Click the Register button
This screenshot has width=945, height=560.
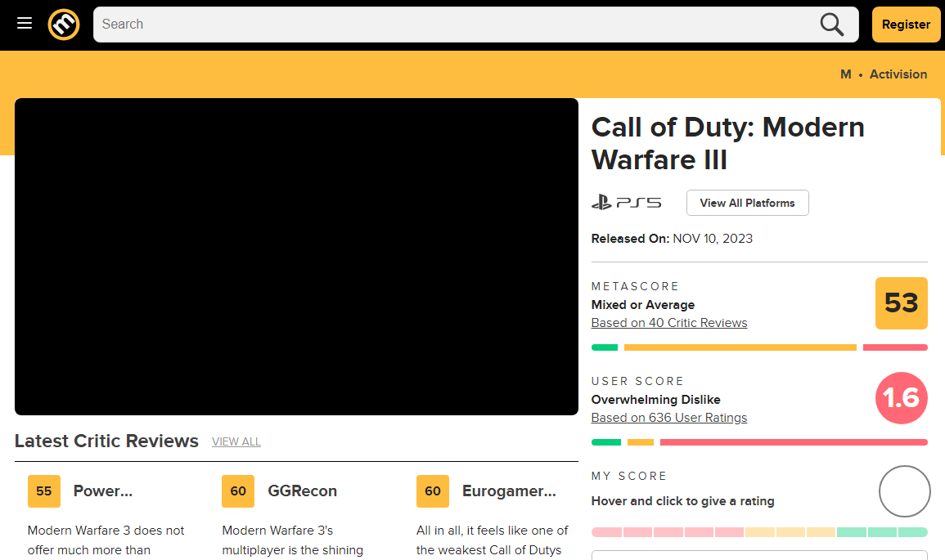pos(906,24)
